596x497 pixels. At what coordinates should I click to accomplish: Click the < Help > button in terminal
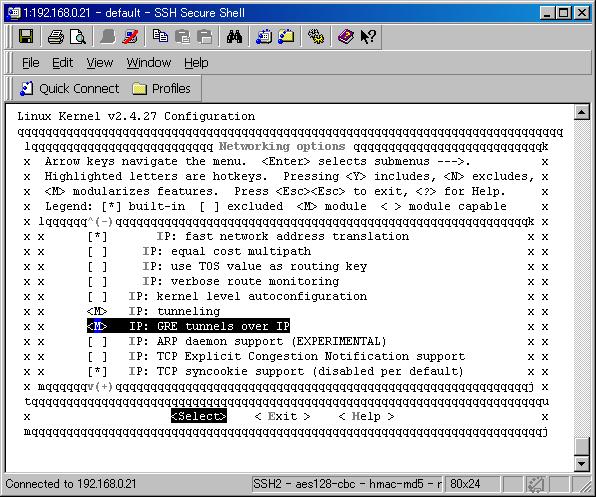pos(366,416)
